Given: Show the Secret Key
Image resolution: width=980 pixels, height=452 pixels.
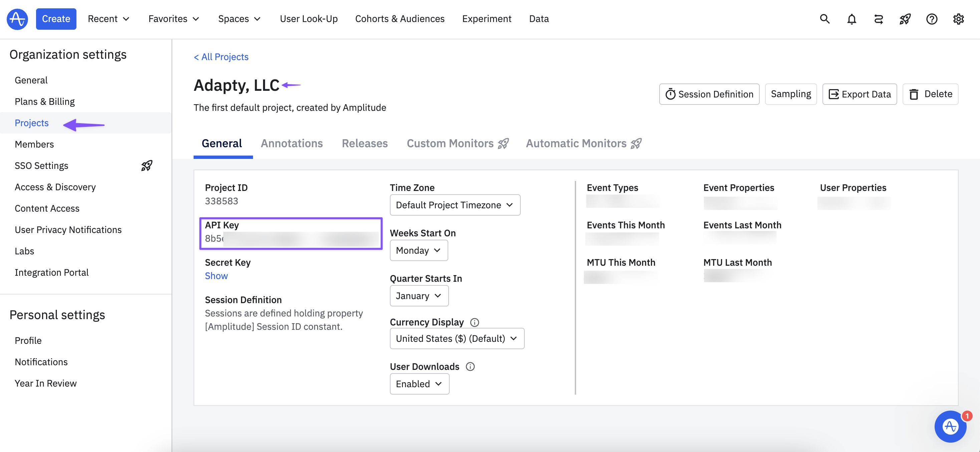Looking at the screenshot, I should point(216,276).
